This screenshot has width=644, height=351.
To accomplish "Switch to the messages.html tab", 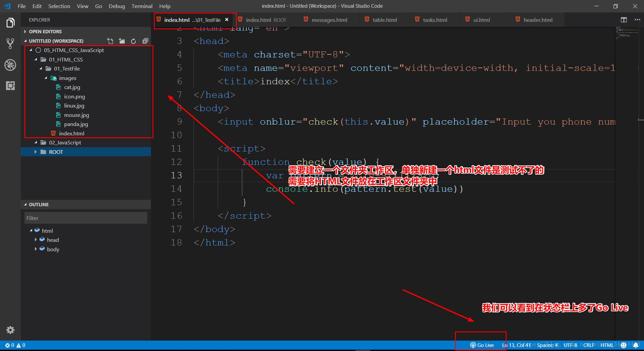I will pos(329,20).
